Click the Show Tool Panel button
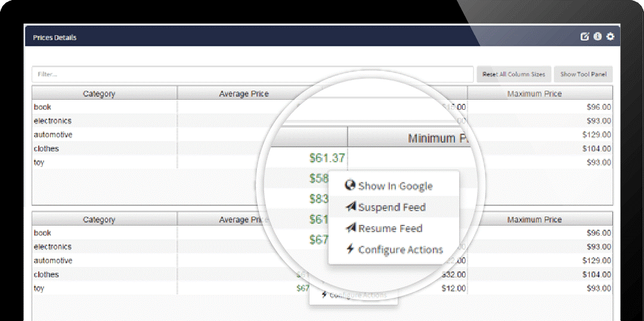Image resolution: width=644 pixels, height=321 pixels. point(583,75)
